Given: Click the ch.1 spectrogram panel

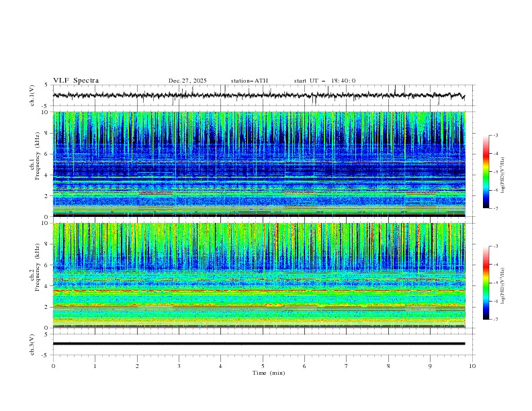Looking at the screenshot, I should [259, 164].
